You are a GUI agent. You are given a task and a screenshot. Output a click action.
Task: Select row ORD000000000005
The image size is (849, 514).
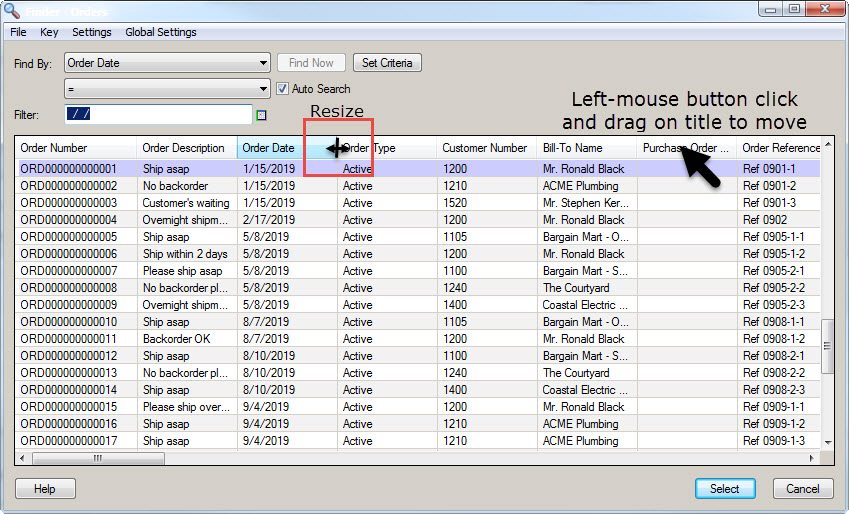coord(417,237)
